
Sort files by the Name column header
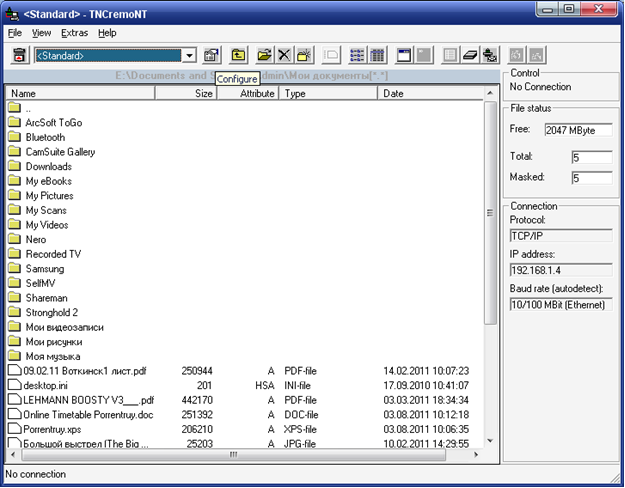point(80,93)
